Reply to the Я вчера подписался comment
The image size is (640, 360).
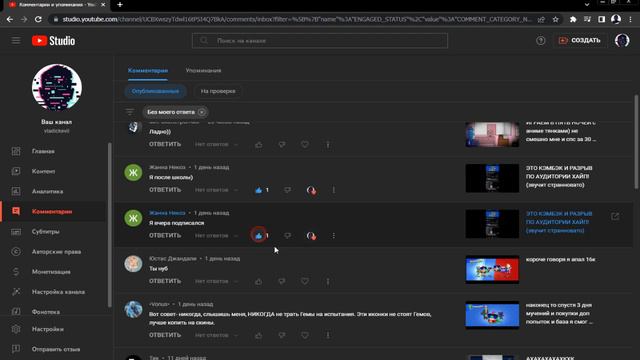[165, 236]
